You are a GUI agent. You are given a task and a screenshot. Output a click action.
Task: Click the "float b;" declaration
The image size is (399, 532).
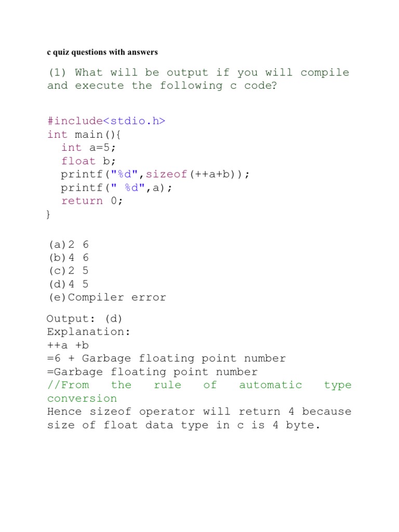pos(88,161)
